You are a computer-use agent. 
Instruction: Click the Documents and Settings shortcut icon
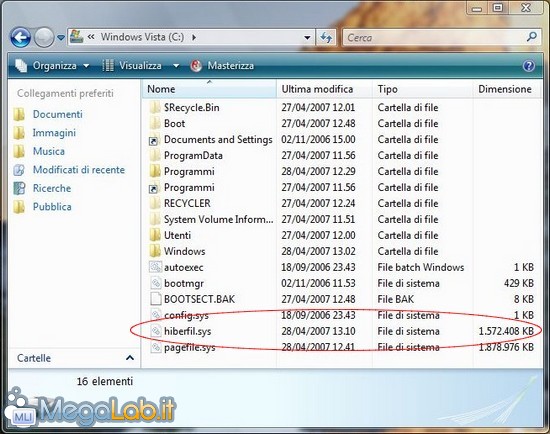click(154, 140)
